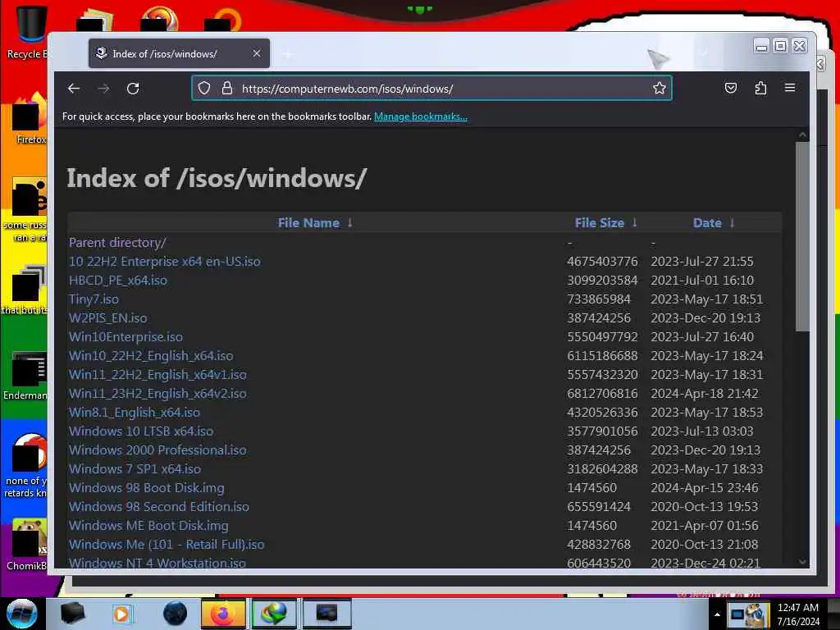Open the black box taskbar icon
Viewport: 840px width, 630px height.
click(72, 614)
